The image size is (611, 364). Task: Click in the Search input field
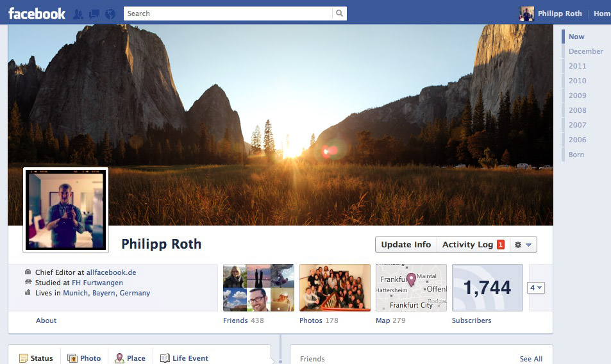pyautogui.click(x=228, y=13)
